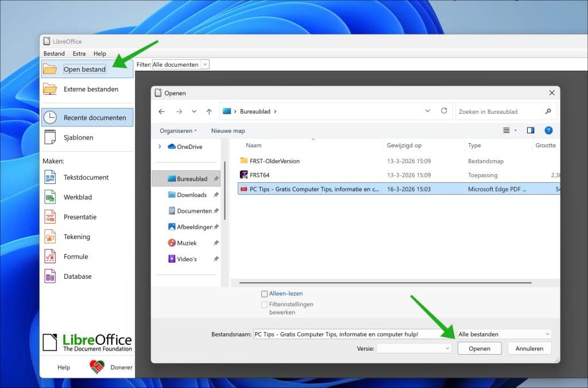588x388 pixels.
Task: Expand the Organiseren dropdown menu
Action: pos(178,130)
